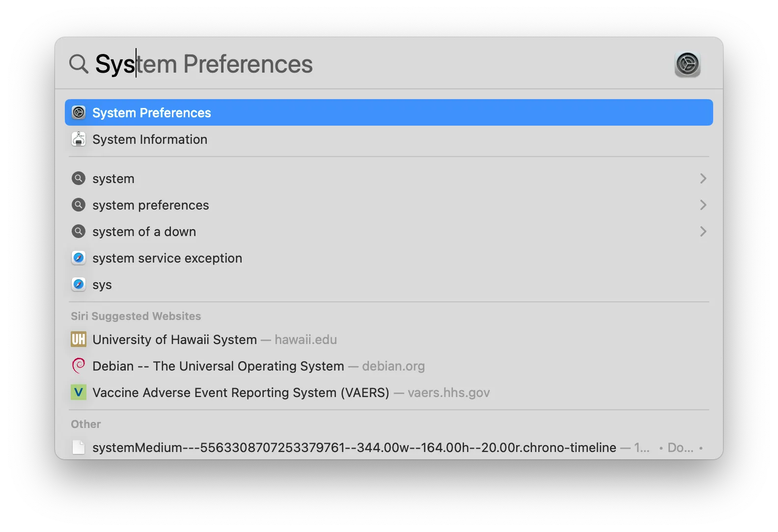Select the systemMedium chrono-timeline file result
The image size is (778, 532).
tap(354, 448)
